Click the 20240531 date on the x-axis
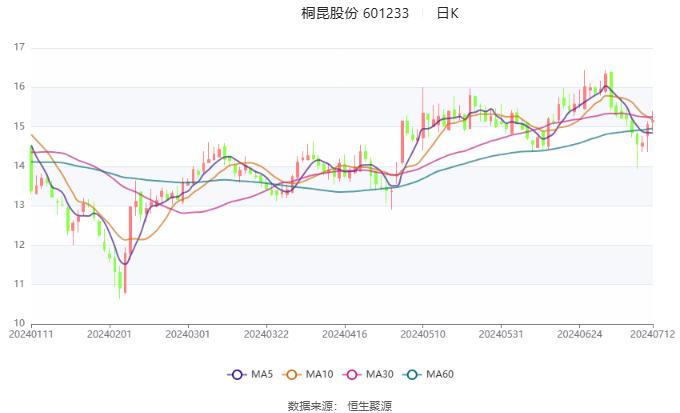The width and height of the screenshot is (680, 413). 499,335
